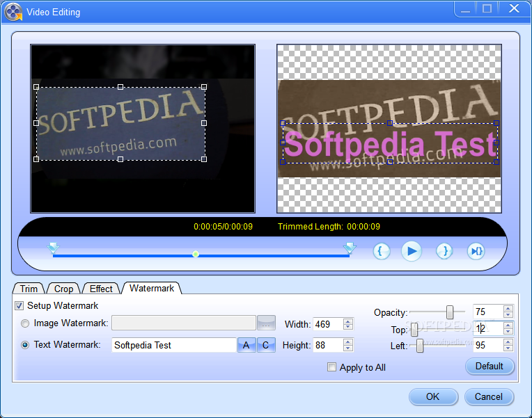
Task: Click the top-center crop handle in source preview
Action: pos(120,87)
